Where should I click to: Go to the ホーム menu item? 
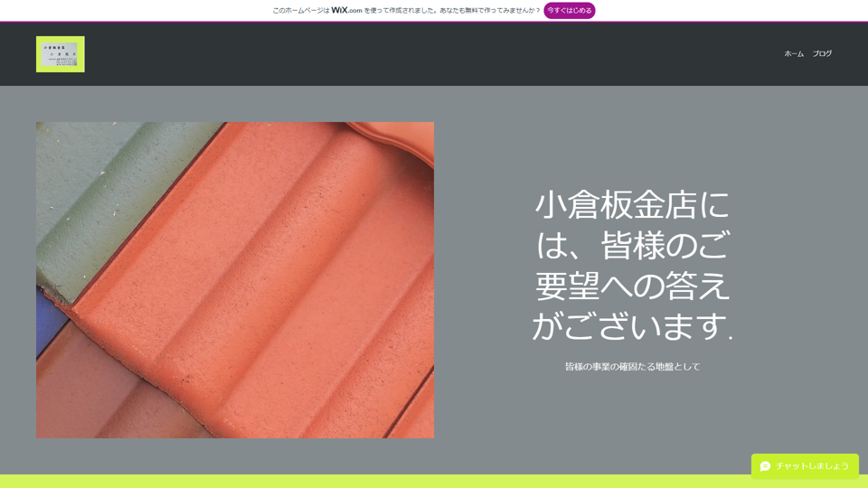click(793, 54)
